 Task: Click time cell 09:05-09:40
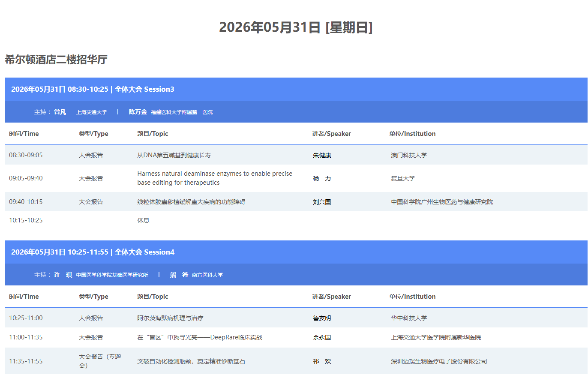[26, 178]
